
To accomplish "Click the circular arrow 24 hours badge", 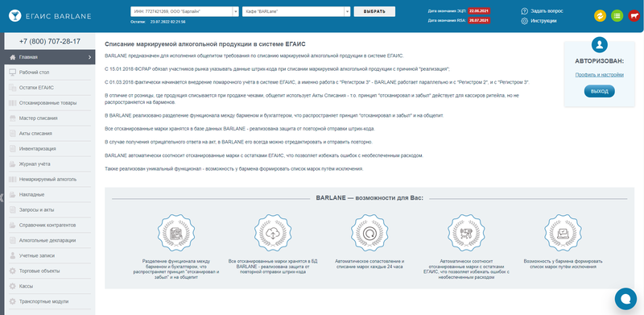I will pyautogui.click(x=369, y=233).
